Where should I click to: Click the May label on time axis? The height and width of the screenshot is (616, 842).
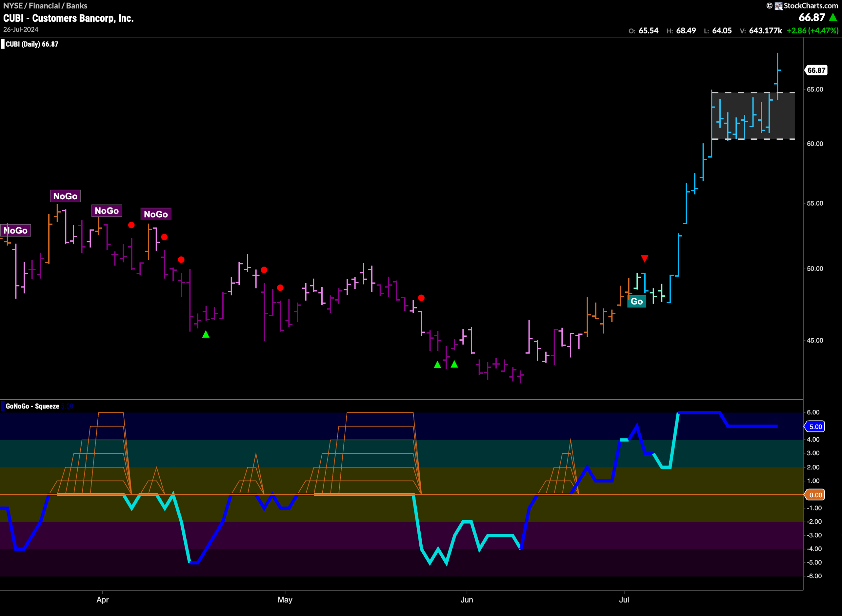click(x=285, y=600)
